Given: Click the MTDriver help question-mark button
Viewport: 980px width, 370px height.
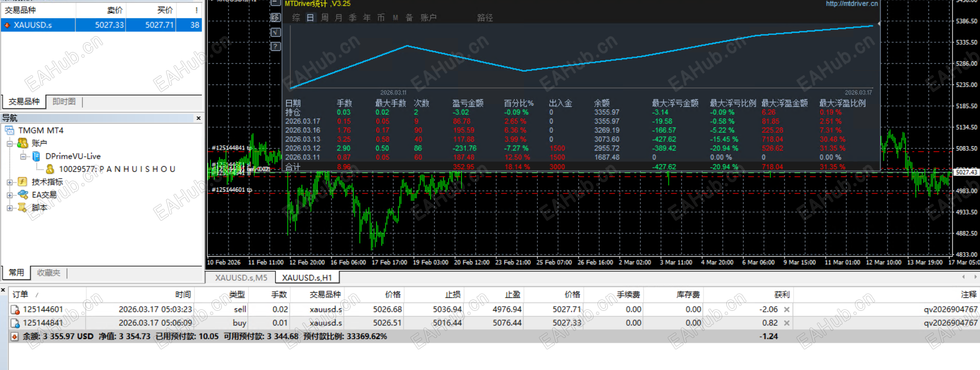Looking at the screenshot, I should pos(276,46).
